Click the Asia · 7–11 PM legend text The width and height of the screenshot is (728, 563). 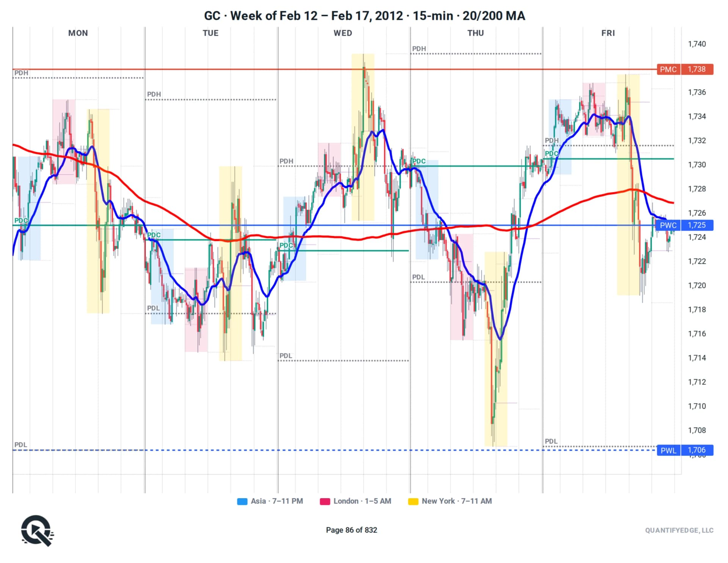[277, 502]
